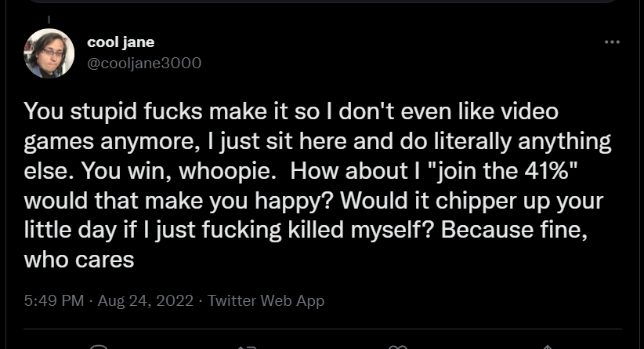Open the three-dot more options menu
This screenshot has height=349, width=644.
click(612, 42)
